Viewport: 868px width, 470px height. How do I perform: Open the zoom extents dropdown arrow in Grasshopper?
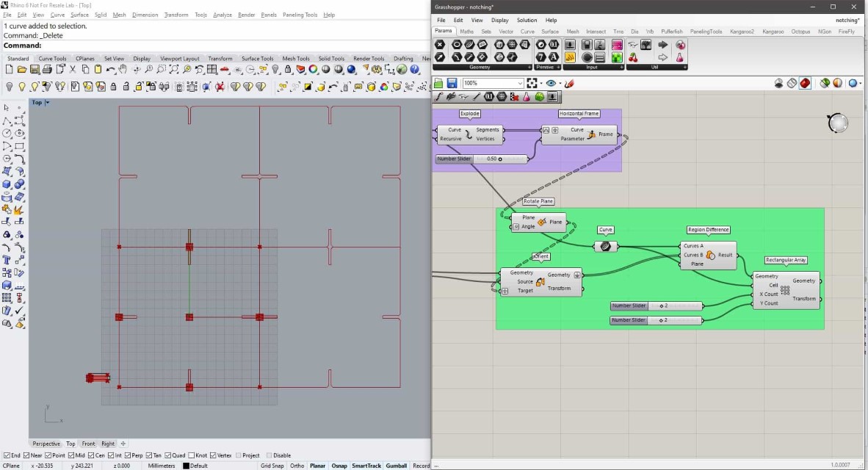540,84
